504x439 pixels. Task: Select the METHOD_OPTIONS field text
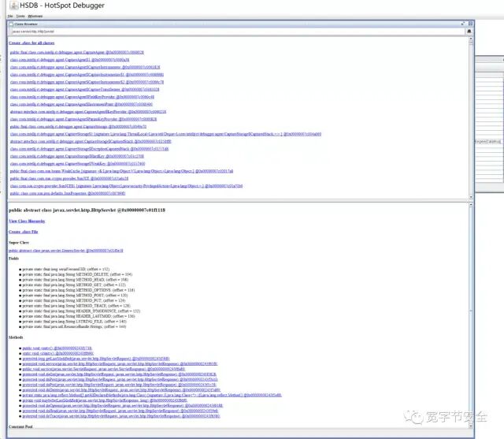[x=79, y=290]
